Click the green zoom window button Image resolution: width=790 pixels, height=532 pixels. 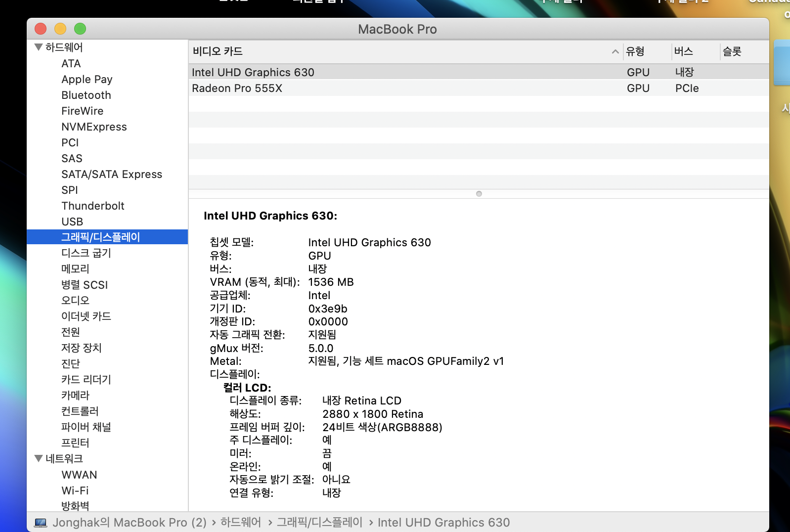[80, 29]
